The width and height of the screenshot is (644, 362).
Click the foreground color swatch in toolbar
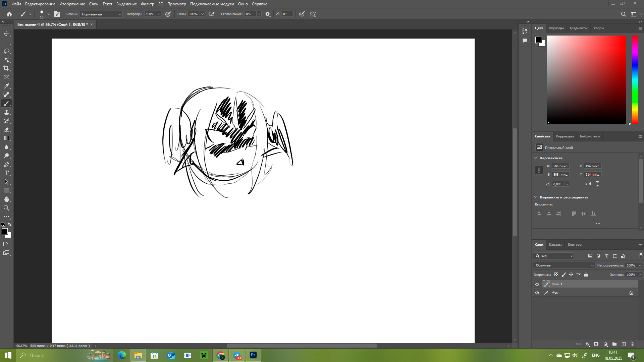(x=4, y=231)
